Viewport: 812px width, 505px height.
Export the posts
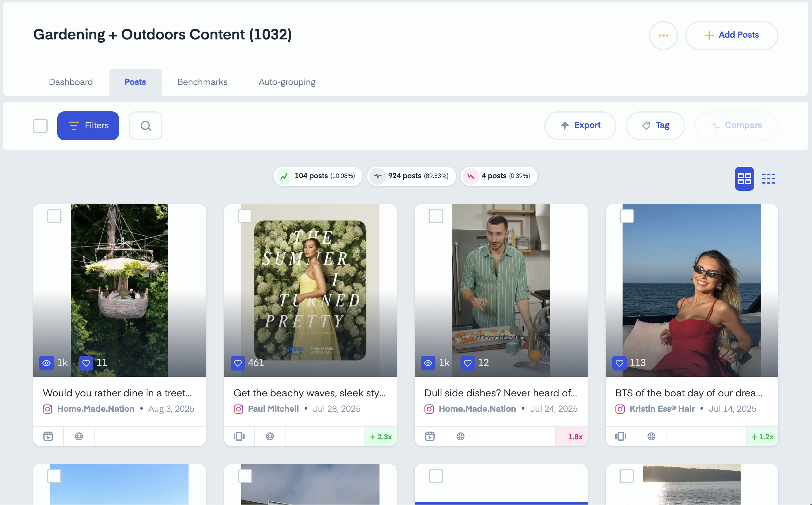tap(580, 125)
